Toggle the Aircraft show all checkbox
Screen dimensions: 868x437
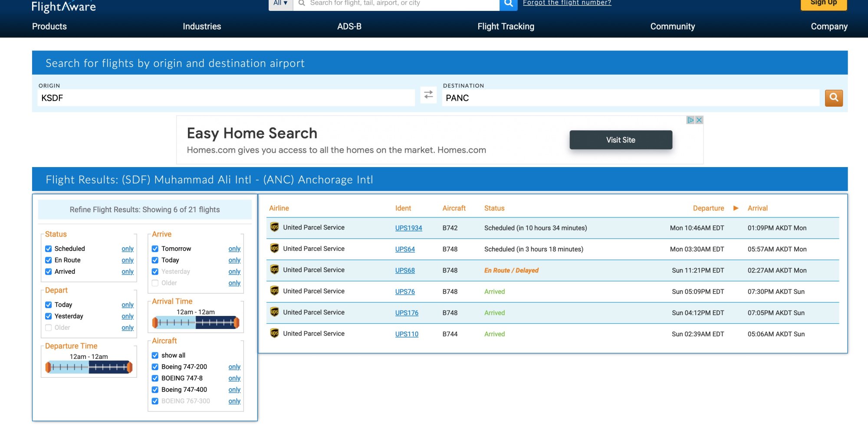[155, 355]
